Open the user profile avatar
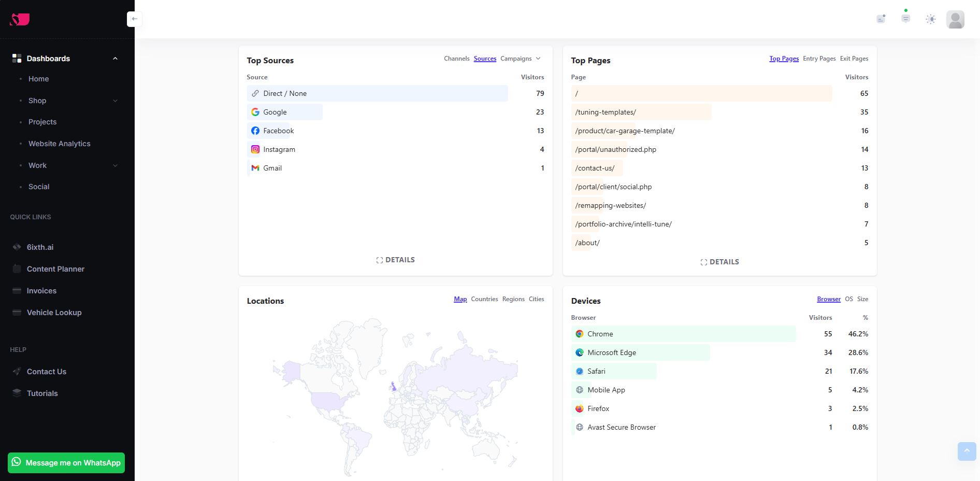Viewport: 980px width, 481px height. [955, 19]
